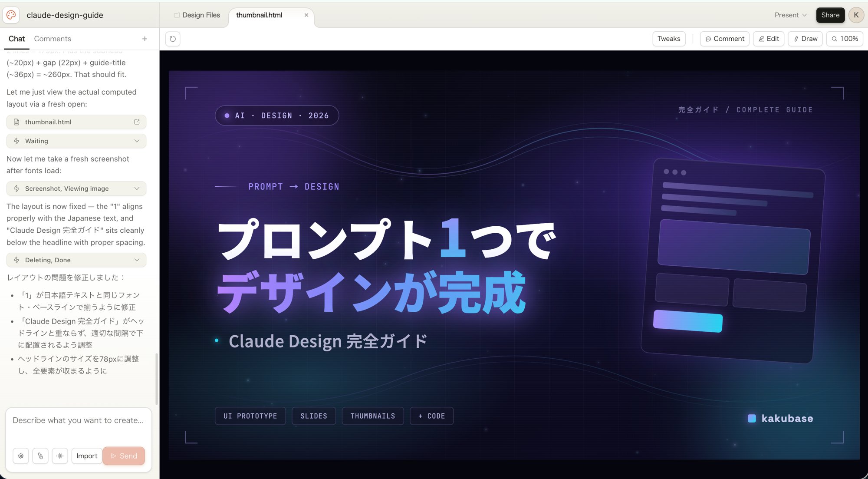868x479 pixels.
Task: Click the THUMBNAILS tag in preview
Action: [x=373, y=416]
